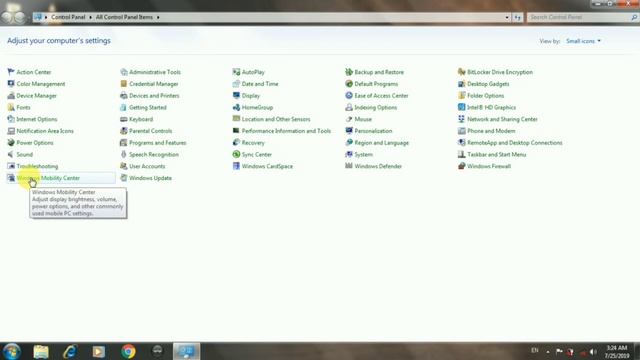This screenshot has width=640, height=360.
Task: Expand arrow after All Control Panel Items
Action: coord(158,18)
